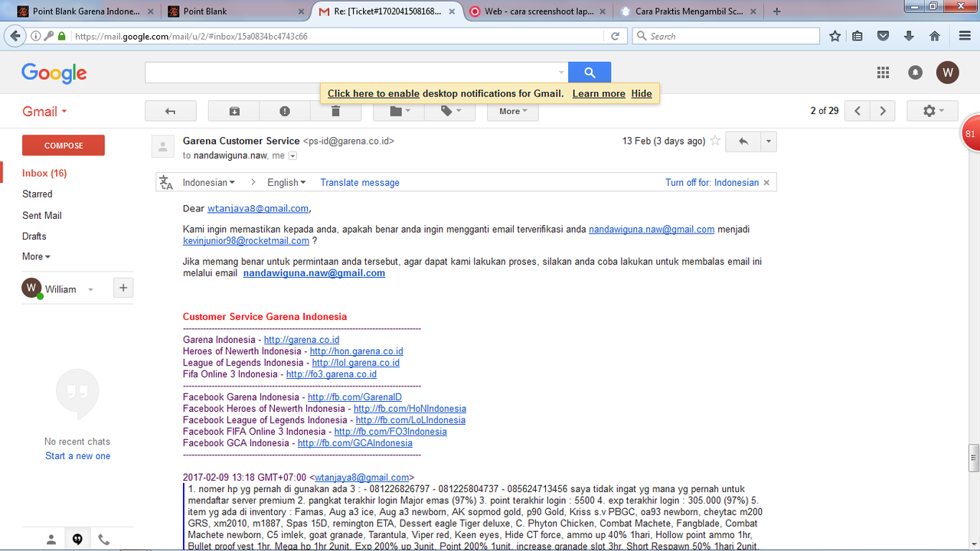Open the Move to folder dropdown

[399, 111]
